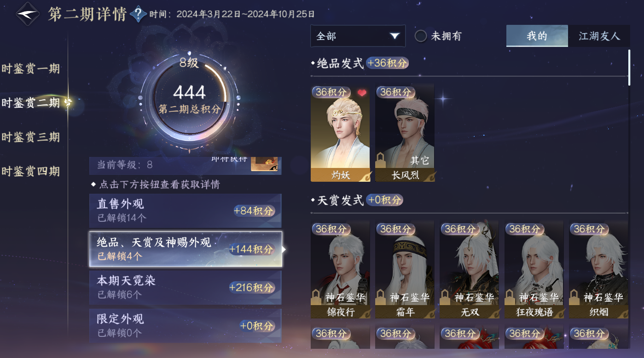This screenshot has width=644, height=358.
Task: Click the red heart on 灼妖 hairstyle
Action: (362, 92)
